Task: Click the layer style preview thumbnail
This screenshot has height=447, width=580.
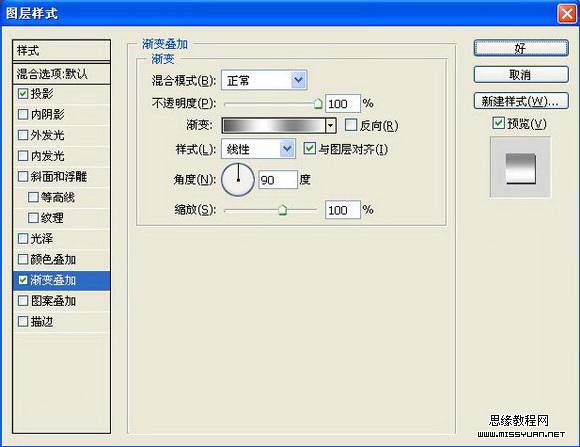Action: coord(520,167)
